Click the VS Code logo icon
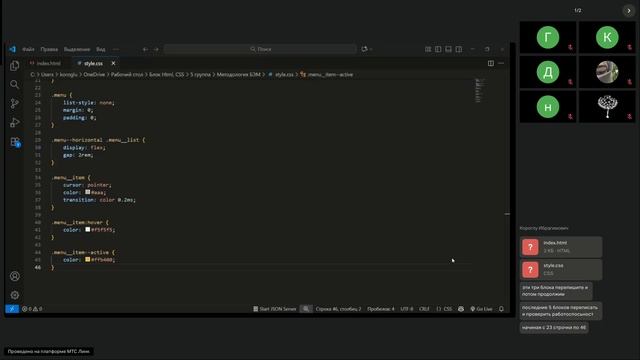This screenshot has width=640, height=360. pyautogui.click(x=13, y=49)
